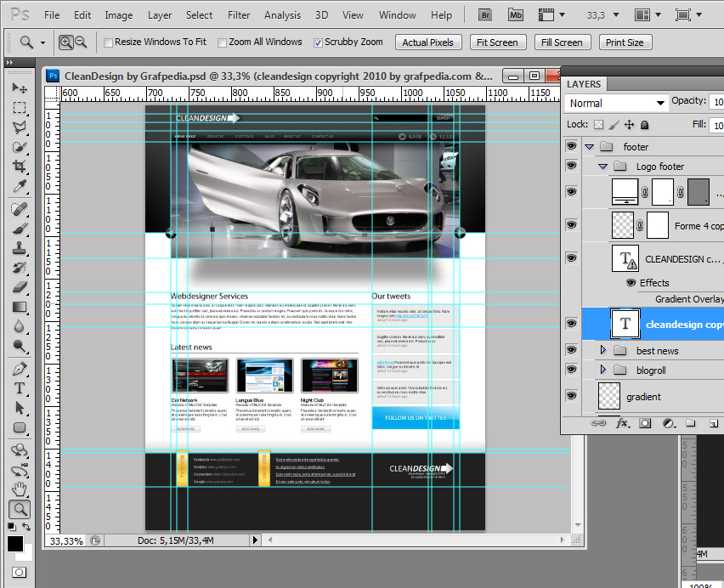Swap foreground and background colors
Screen dimensions: 724x588
point(27,527)
